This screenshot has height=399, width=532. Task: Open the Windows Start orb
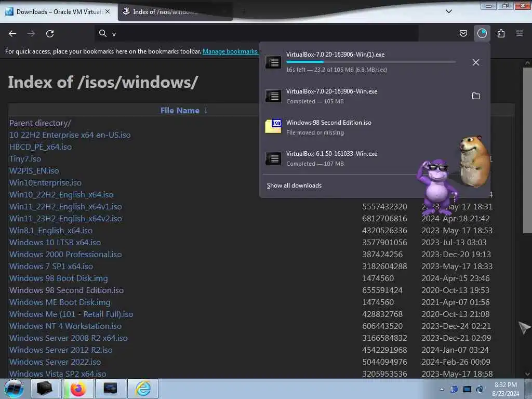point(14,389)
